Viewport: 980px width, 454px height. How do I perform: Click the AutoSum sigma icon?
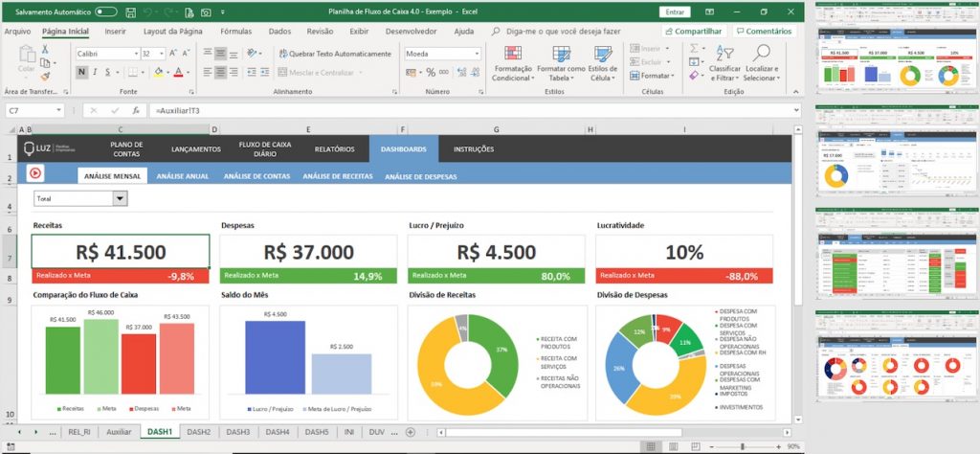694,49
